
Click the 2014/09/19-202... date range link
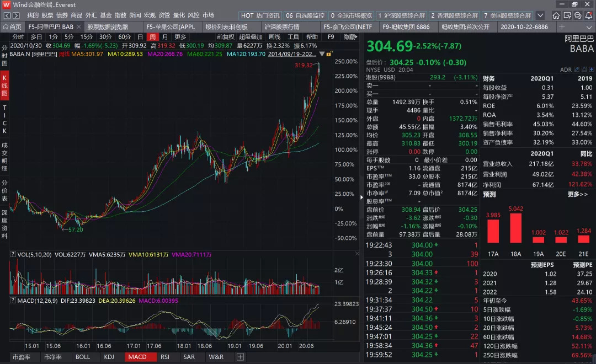292,54
